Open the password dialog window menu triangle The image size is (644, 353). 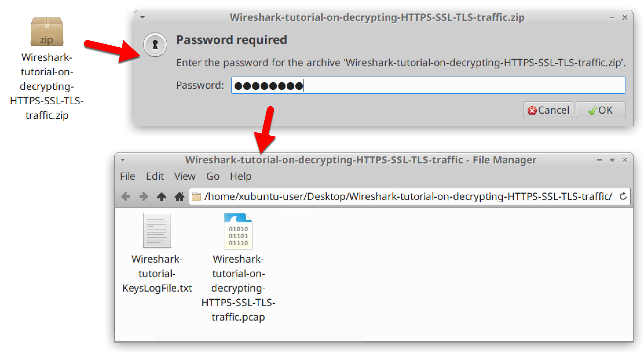coord(142,17)
